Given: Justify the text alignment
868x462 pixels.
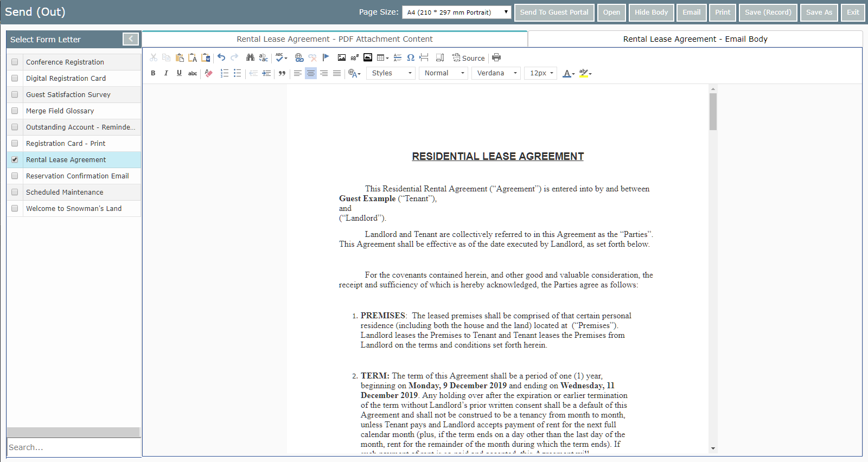Looking at the screenshot, I should coord(337,73).
